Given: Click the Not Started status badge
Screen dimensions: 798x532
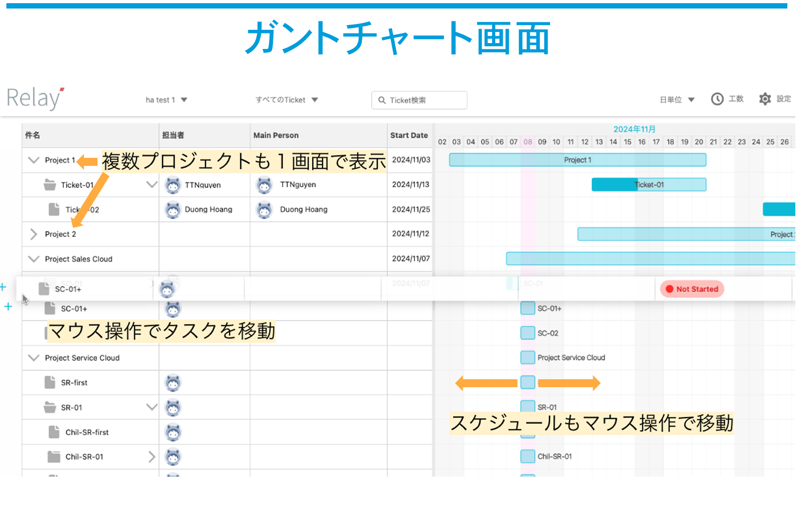Looking at the screenshot, I should (x=692, y=289).
